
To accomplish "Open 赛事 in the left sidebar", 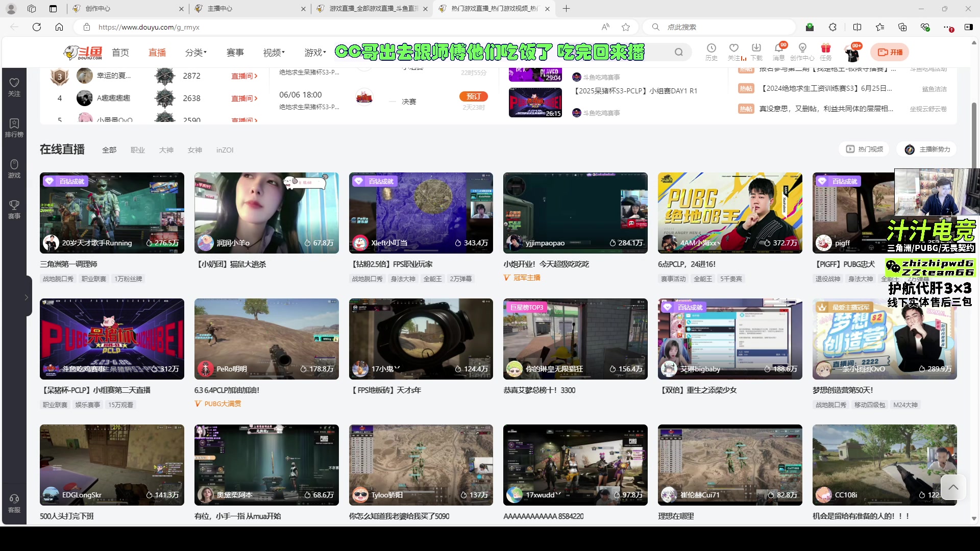I will (14, 210).
